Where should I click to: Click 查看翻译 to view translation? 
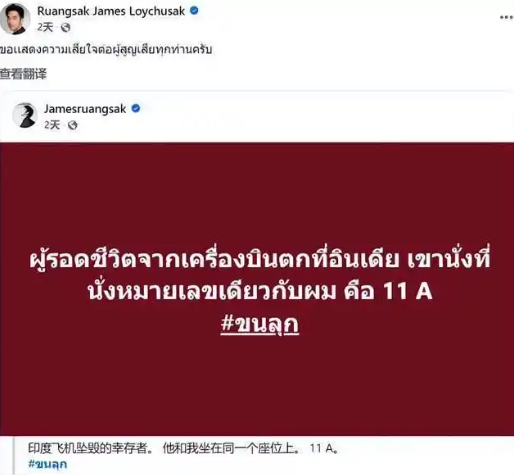coord(23,74)
